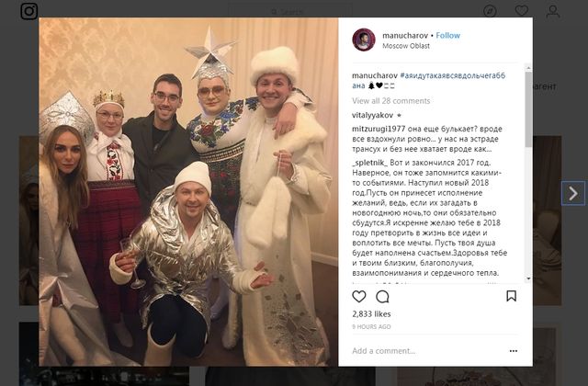Click the Search box in header

(x=290, y=11)
